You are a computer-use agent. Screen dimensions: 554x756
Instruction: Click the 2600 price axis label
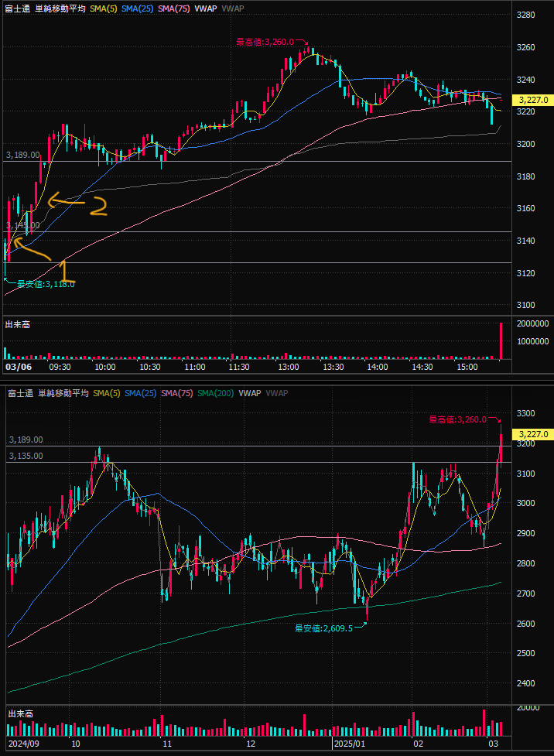tap(525, 624)
